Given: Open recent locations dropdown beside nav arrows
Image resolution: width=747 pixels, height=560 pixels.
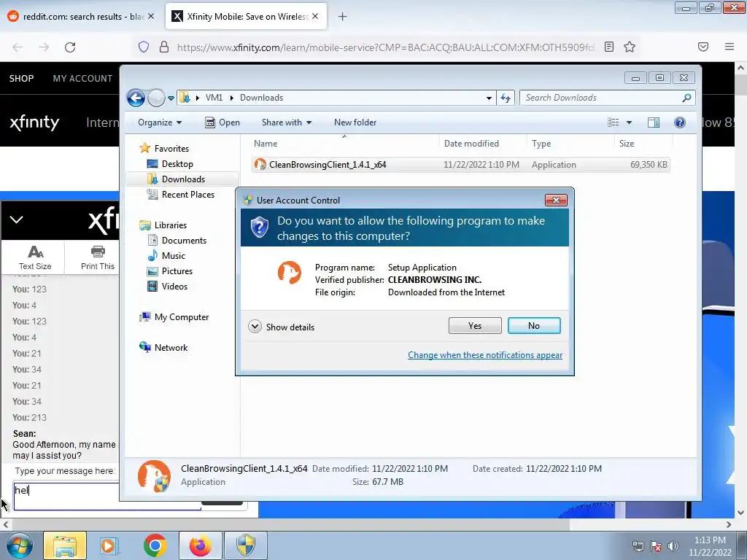Looking at the screenshot, I should coord(171,98).
